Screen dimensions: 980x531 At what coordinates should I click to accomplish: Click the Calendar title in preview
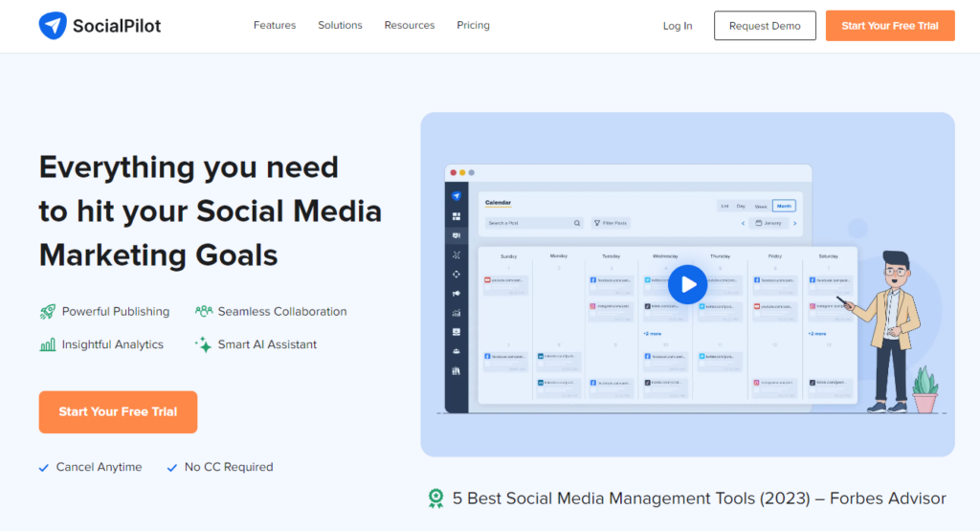[498, 203]
